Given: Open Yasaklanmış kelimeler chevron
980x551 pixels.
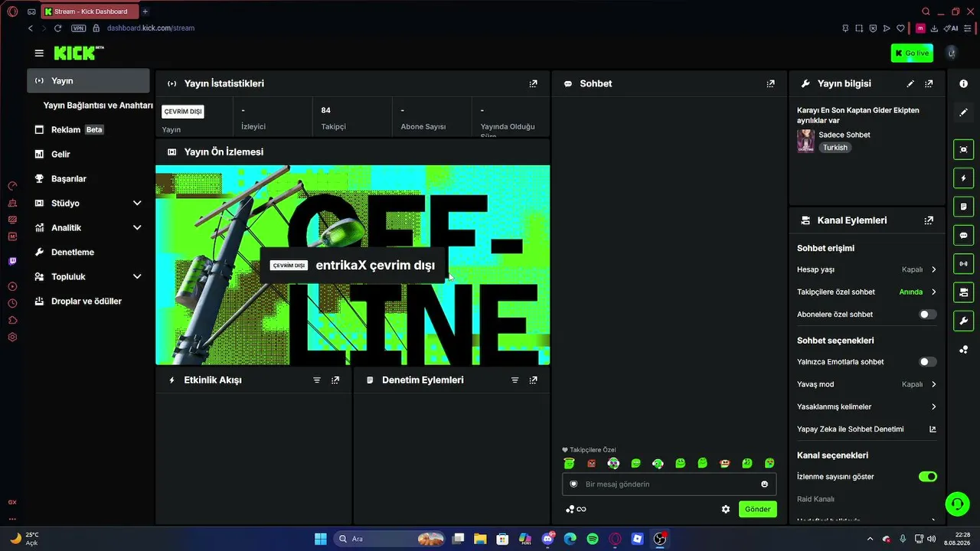Looking at the screenshot, I should [933, 406].
